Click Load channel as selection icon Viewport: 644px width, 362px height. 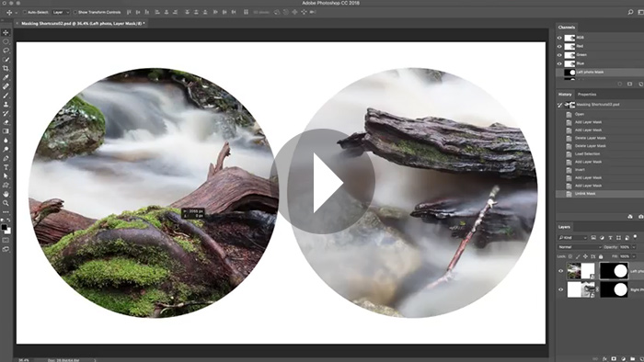(x=620, y=84)
